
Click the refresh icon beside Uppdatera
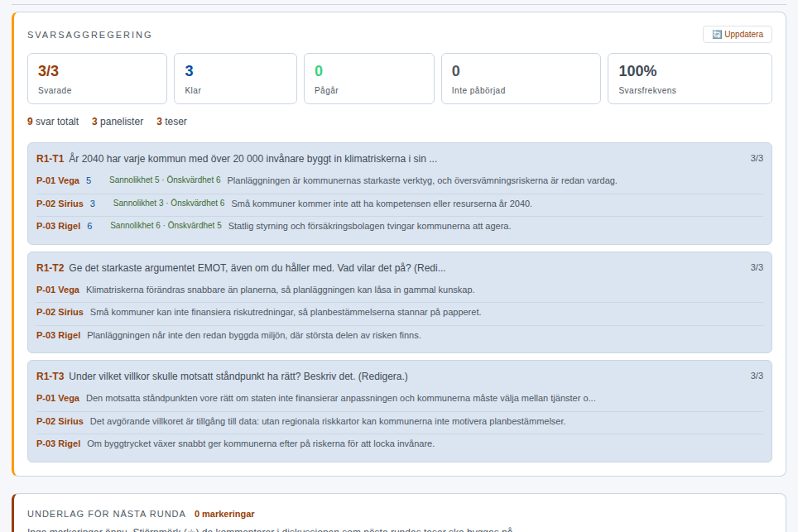[x=717, y=35]
